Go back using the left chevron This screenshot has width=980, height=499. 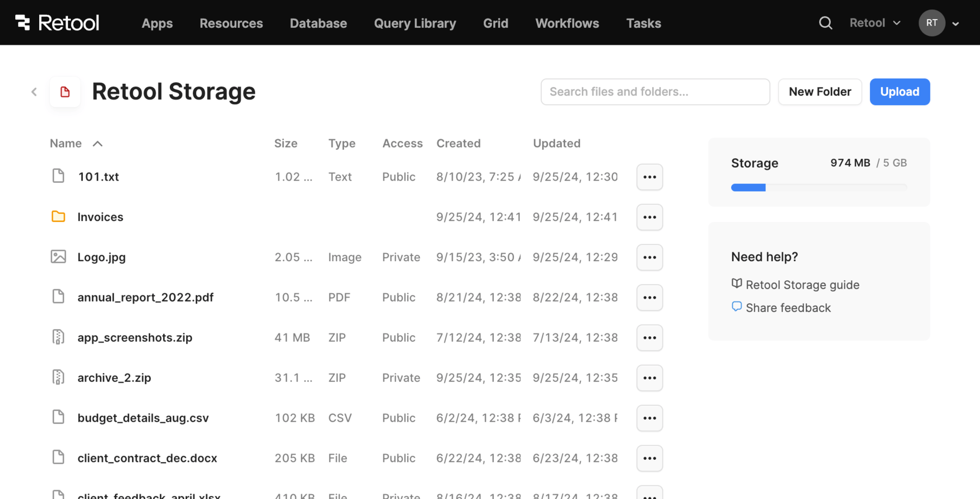pyautogui.click(x=34, y=91)
